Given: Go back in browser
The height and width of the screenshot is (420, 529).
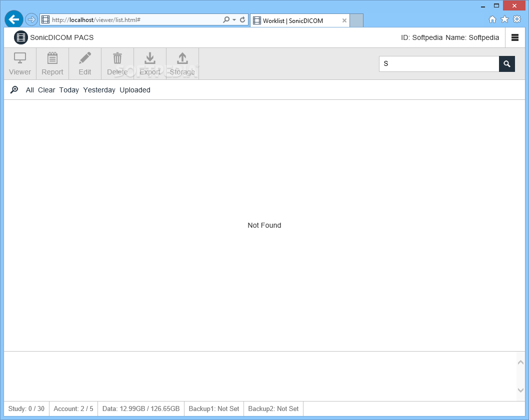Looking at the screenshot, I should [x=14, y=19].
